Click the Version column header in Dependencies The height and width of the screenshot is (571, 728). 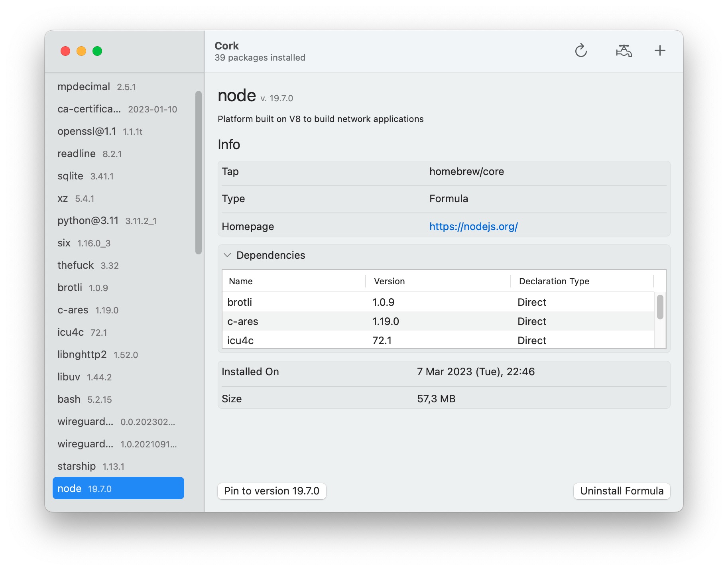[438, 281]
